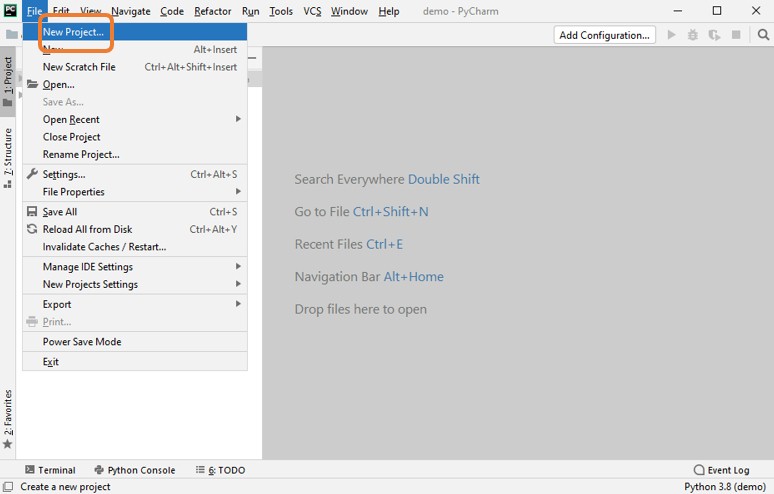Click the Add Configuration... button
The width and height of the screenshot is (774, 494).
pyautogui.click(x=605, y=35)
